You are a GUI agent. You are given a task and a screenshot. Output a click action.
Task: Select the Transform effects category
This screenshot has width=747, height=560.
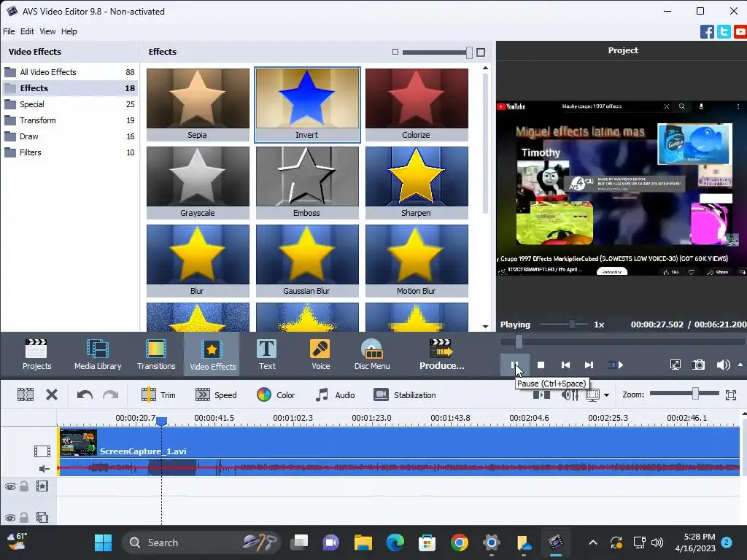69,120
